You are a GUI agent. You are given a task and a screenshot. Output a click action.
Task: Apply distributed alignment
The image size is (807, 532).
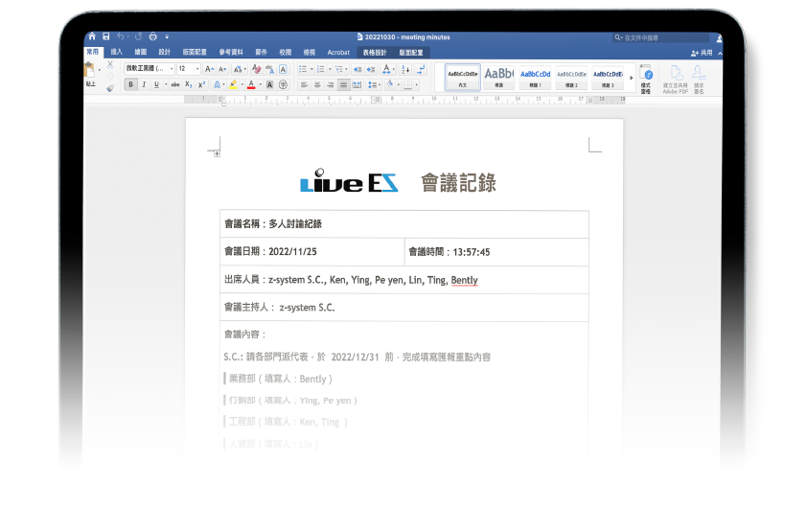click(x=357, y=85)
